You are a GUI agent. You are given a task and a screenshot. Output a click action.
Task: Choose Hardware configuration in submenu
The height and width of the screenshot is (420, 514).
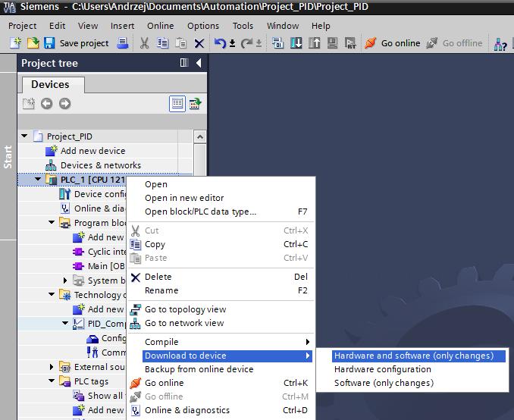click(x=418, y=369)
